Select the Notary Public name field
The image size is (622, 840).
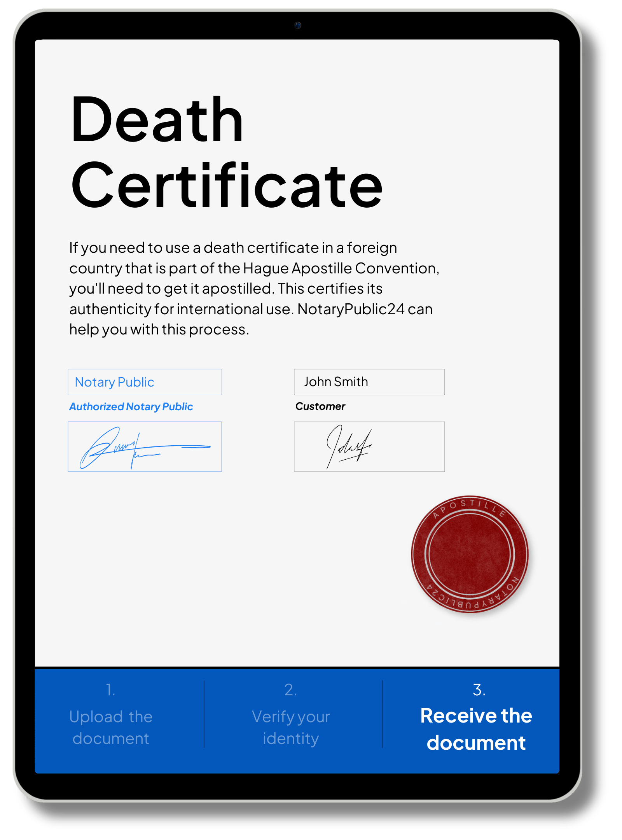(145, 382)
